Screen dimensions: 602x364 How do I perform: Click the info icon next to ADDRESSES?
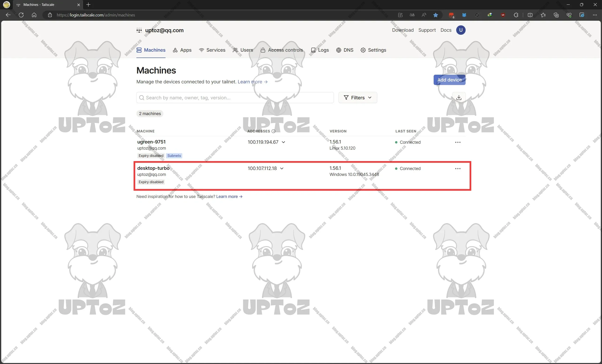pos(273,131)
